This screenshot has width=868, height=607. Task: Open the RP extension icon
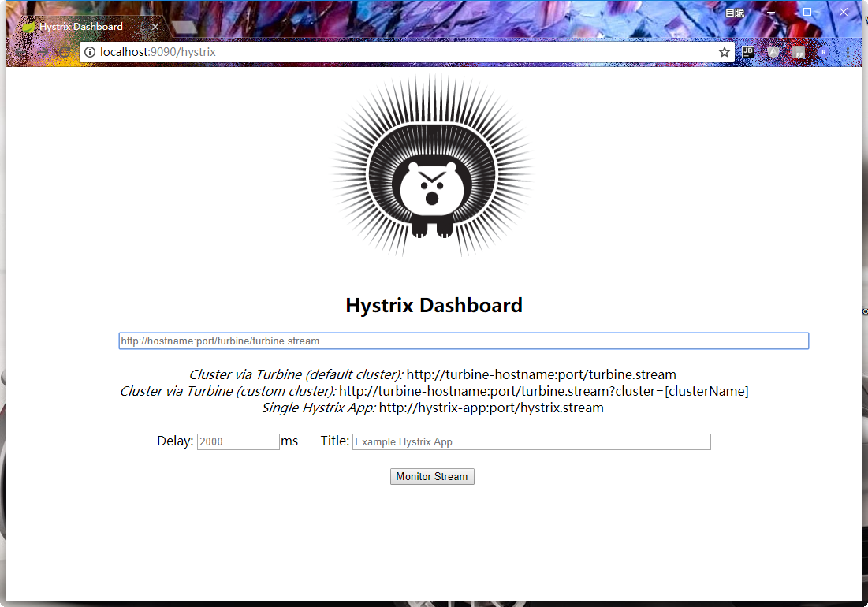[x=799, y=52]
